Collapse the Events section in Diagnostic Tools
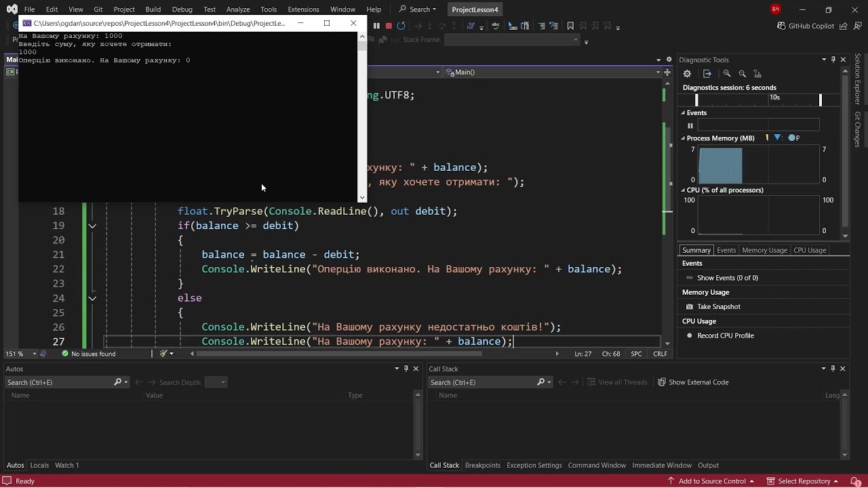Screen dimensions: 868x488 point(684,113)
